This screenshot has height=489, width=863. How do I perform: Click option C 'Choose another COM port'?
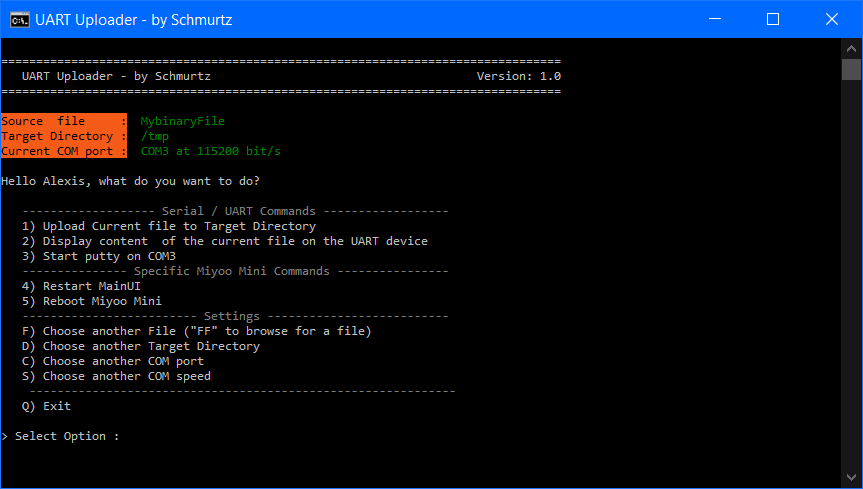(x=113, y=361)
